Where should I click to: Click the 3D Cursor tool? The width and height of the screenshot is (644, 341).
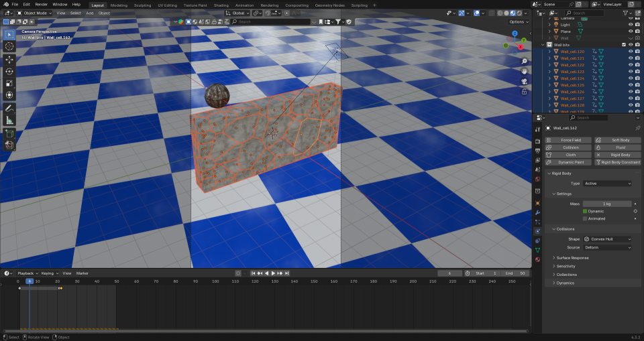[x=9, y=46]
